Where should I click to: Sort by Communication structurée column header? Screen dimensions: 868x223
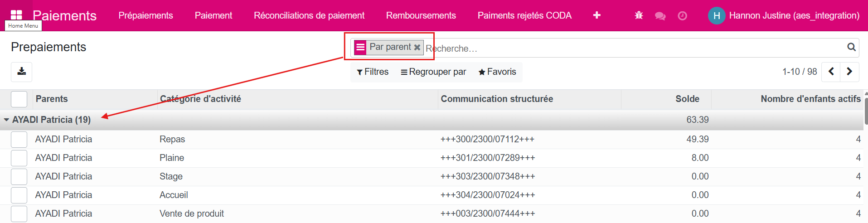(497, 99)
